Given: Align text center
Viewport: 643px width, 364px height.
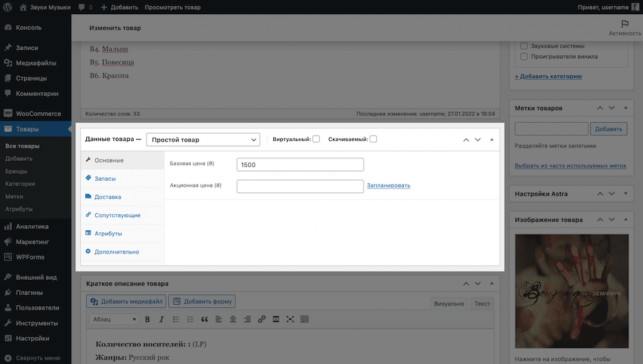Looking at the screenshot, I should (x=233, y=319).
